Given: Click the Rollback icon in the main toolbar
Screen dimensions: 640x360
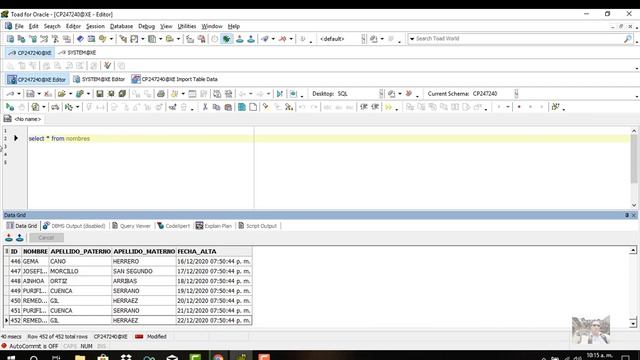Looking at the screenshot, I should tap(251, 39).
